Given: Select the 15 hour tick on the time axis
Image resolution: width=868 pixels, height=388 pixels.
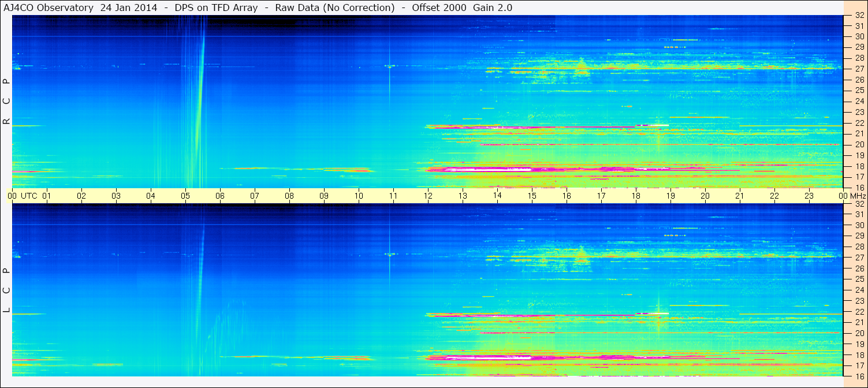Looking at the screenshot, I should [x=532, y=196].
